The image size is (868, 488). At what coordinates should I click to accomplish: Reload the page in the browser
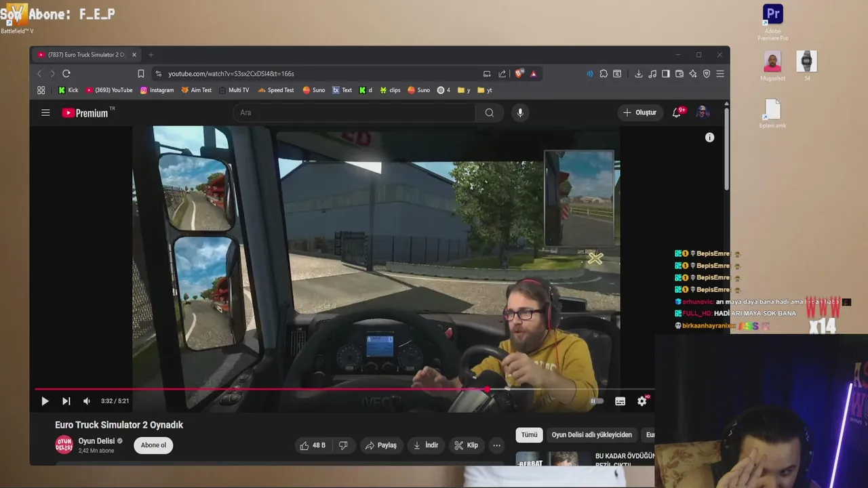66,73
